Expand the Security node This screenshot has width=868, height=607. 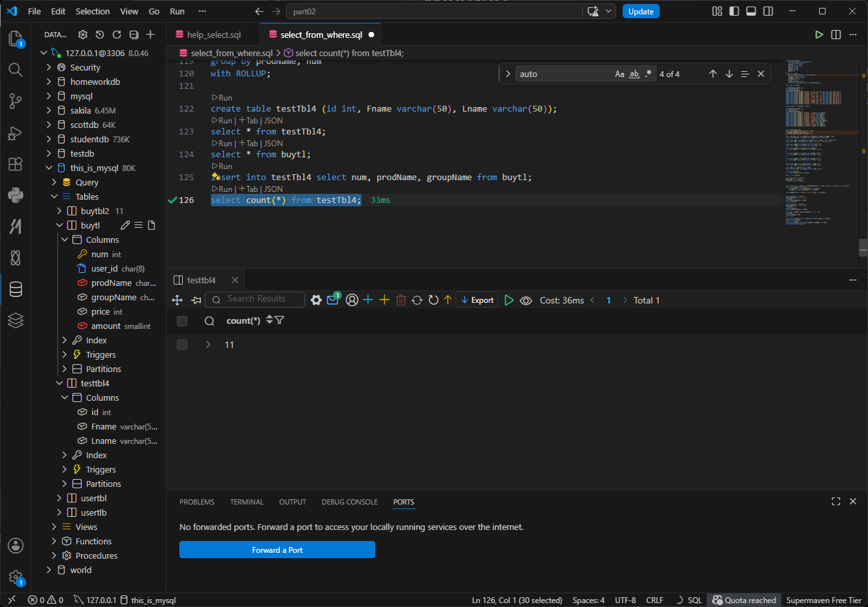(x=48, y=67)
